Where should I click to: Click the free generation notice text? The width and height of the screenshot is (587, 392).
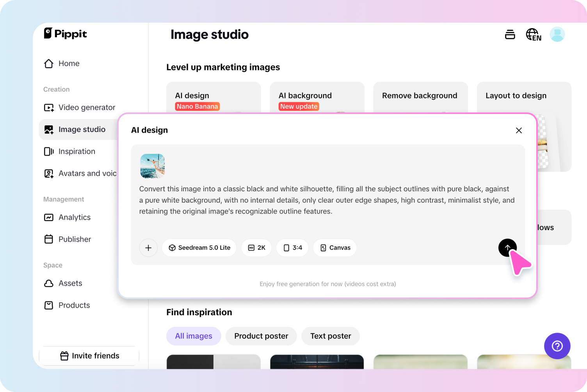coord(328,284)
